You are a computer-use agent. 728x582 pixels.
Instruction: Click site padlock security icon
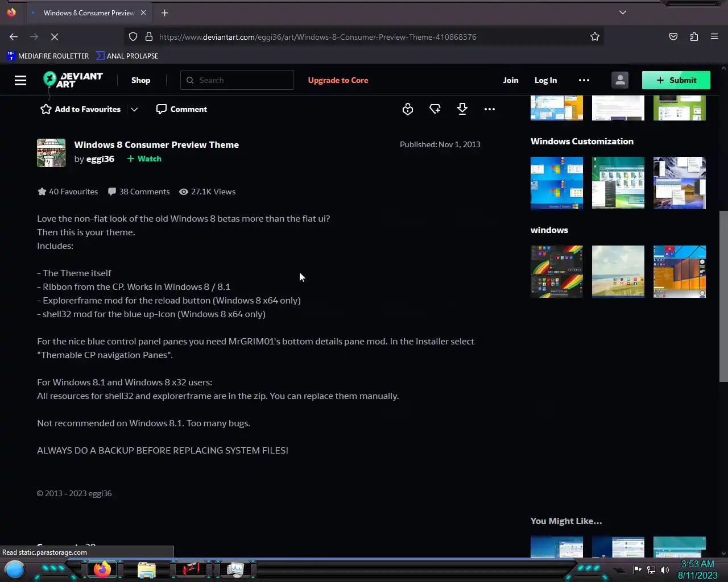click(149, 36)
